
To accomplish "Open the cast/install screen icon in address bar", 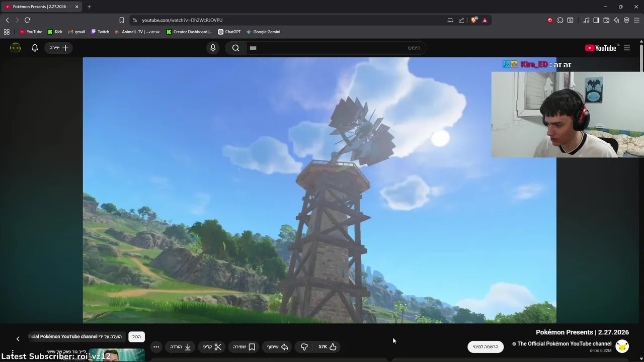I will coord(450,20).
